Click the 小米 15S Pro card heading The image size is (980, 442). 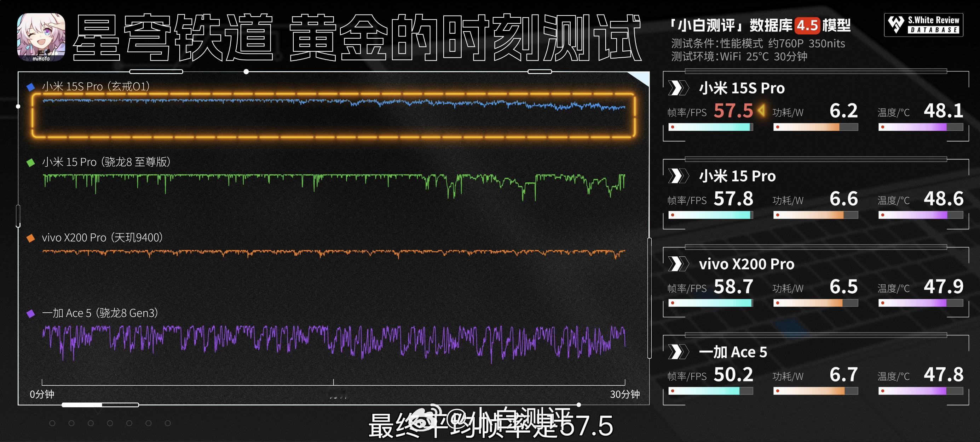click(x=742, y=88)
